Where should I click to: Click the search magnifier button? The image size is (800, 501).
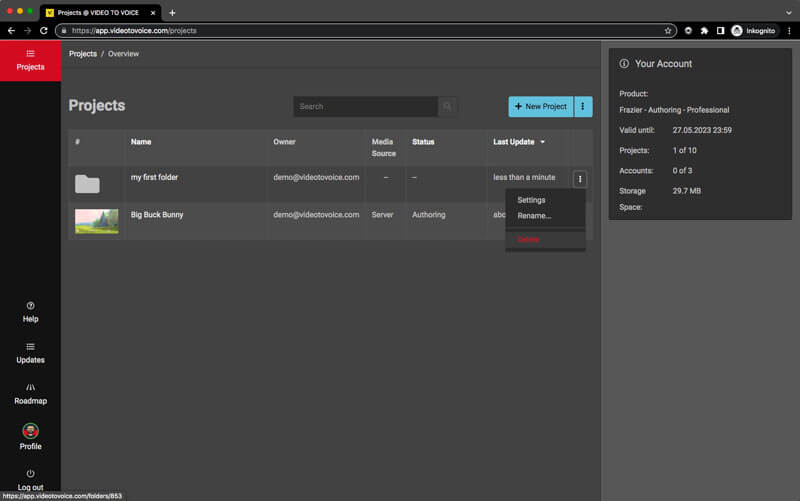448,106
